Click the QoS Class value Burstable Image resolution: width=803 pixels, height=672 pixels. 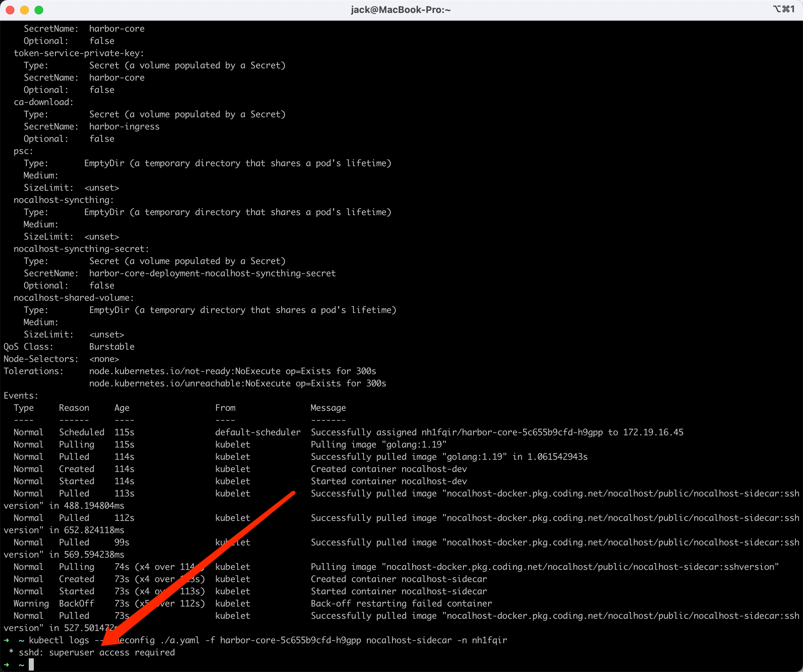point(112,346)
